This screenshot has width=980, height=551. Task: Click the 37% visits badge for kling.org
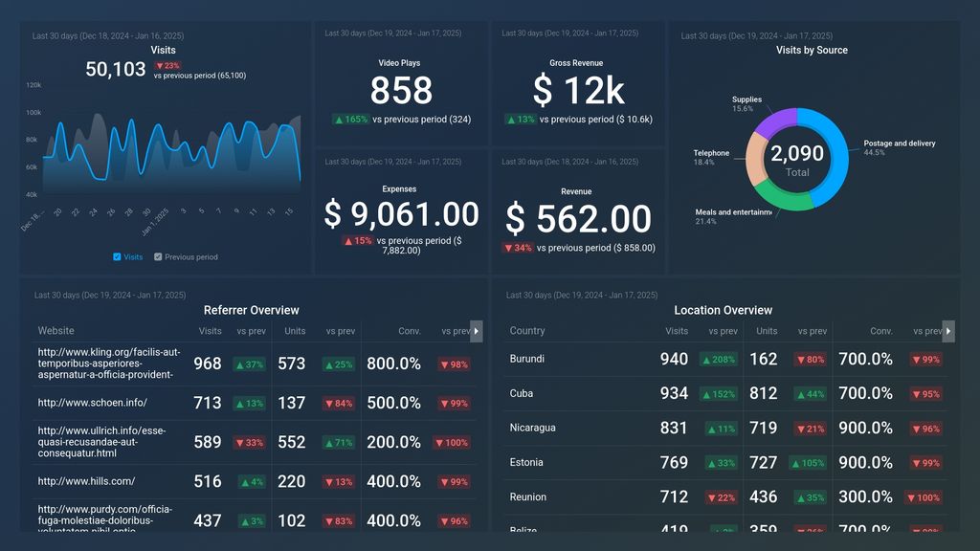tap(249, 364)
